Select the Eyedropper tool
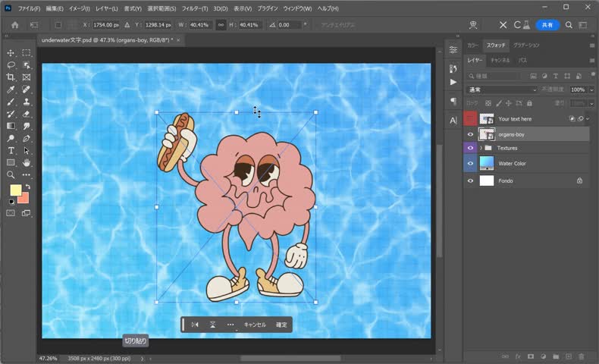Image resolution: width=599 pixels, height=364 pixels. tap(11, 89)
